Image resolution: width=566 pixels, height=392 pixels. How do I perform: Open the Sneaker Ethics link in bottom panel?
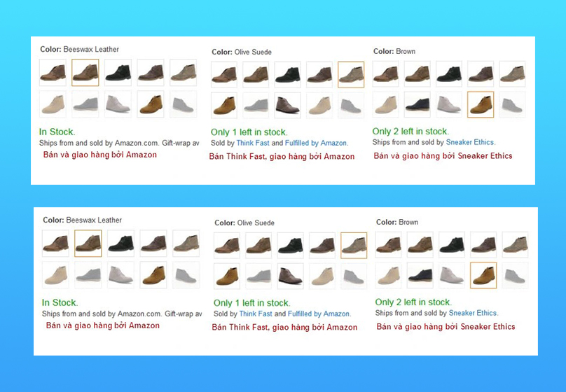[473, 314]
